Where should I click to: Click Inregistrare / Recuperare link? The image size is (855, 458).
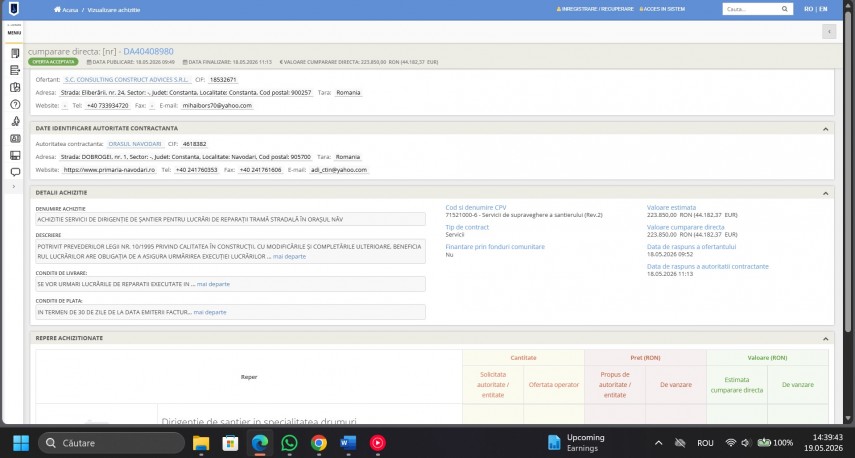[x=595, y=9]
